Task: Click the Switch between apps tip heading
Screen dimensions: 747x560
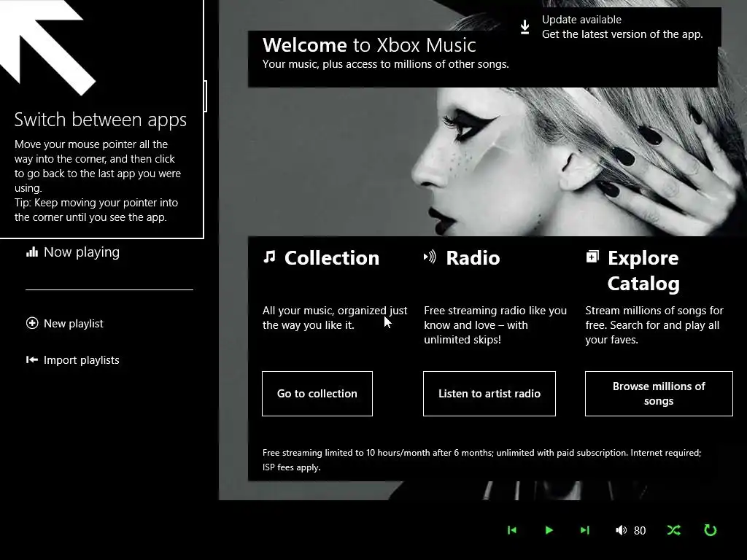Action: (x=101, y=120)
